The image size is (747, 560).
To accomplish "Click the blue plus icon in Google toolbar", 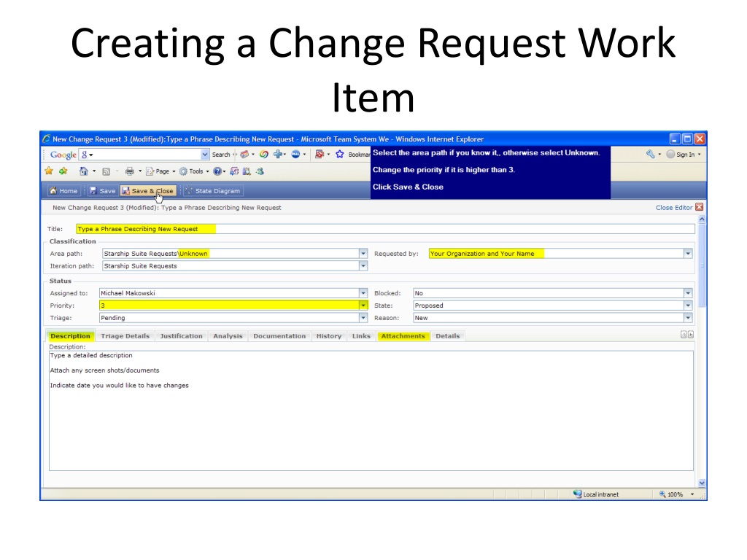I will (x=278, y=155).
